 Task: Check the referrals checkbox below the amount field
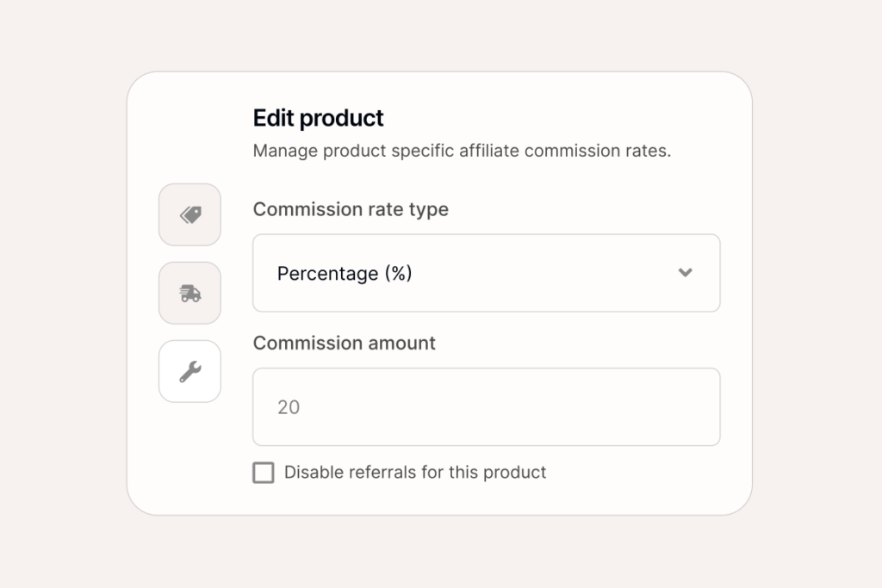(264, 472)
